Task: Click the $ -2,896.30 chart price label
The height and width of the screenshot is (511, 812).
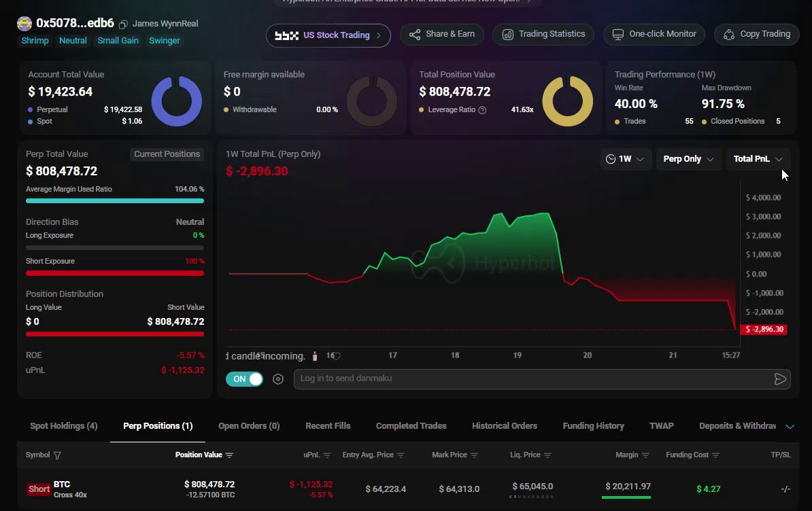Action: click(764, 330)
